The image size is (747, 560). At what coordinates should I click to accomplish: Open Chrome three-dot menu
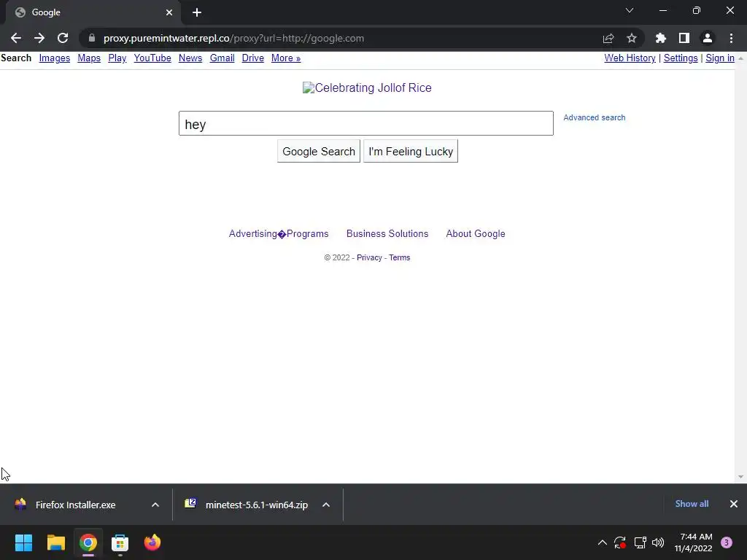(x=731, y=38)
